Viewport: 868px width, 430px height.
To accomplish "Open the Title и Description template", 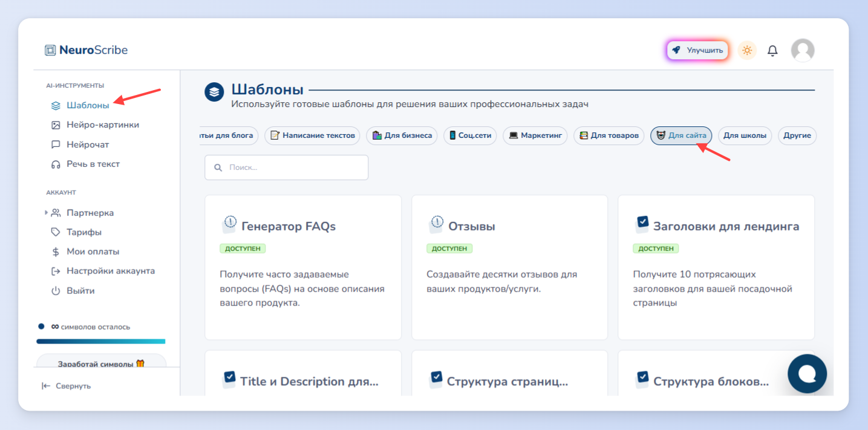I will pyautogui.click(x=303, y=373).
